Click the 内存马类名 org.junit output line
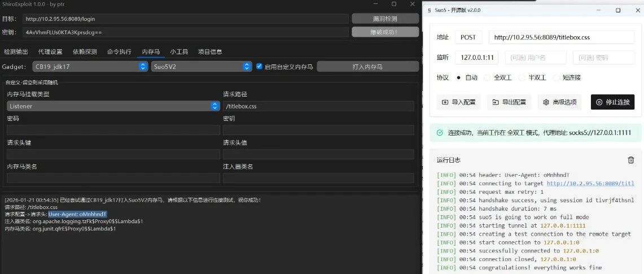 pos(60,228)
